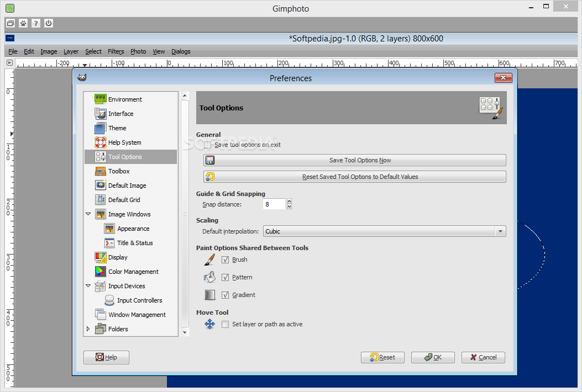The image size is (582, 392).
Task: Click the Brush paint option icon
Action: point(209,259)
